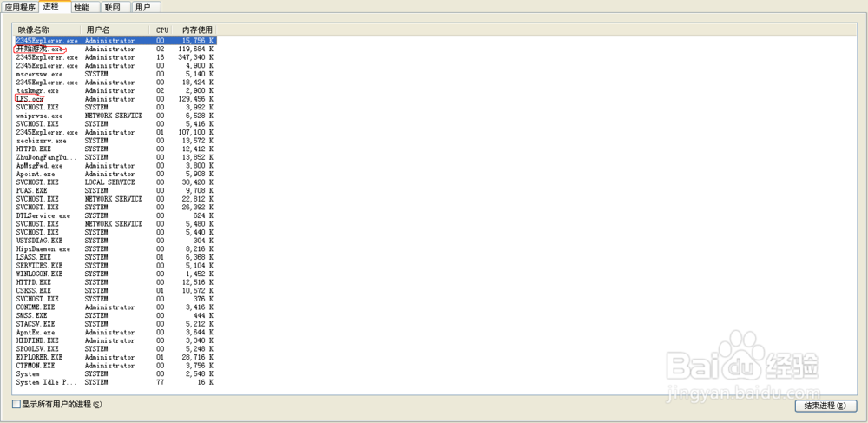Select the System Idle Process row
This screenshot has width=868, height=423.
[x=115, y=382]
